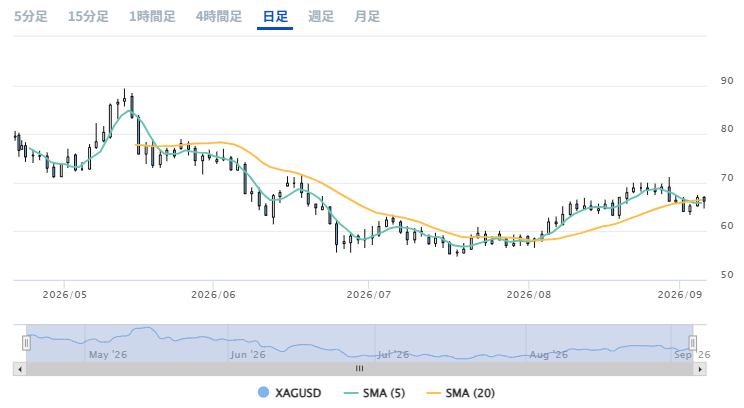Image resolution: width=744 pixels, height=408 pixels.
Task: Click the scrollbar left arrow button
Action: (19, 369)
